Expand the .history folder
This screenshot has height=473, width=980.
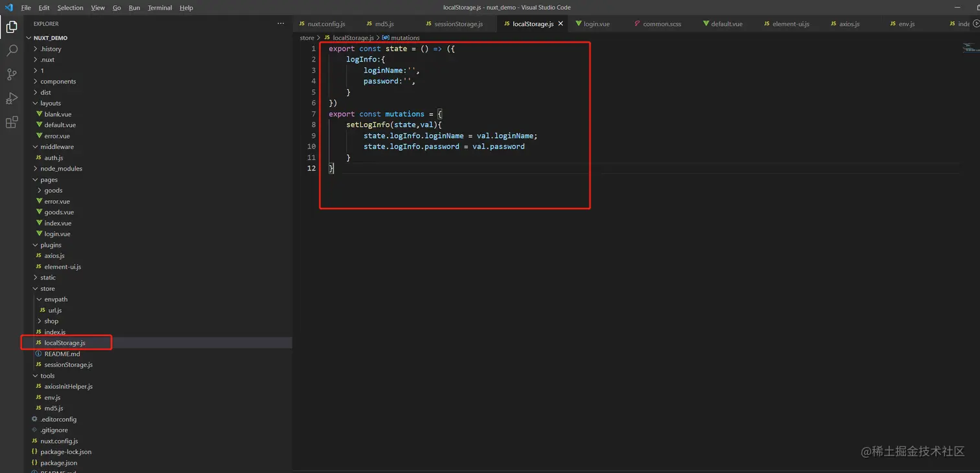51,49
